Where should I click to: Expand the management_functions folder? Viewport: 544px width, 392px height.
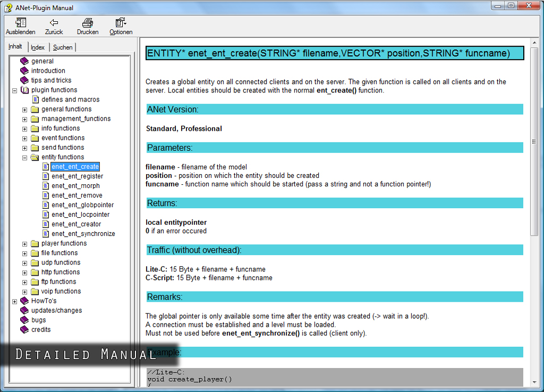24,120
